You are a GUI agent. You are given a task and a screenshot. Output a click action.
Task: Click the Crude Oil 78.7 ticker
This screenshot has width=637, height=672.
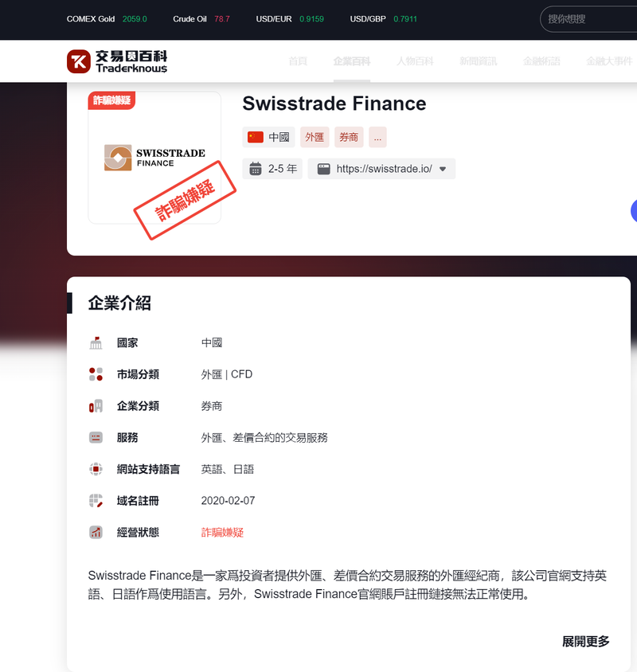pos(201,19)
